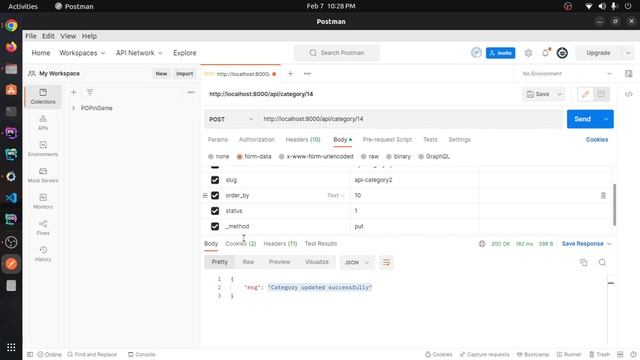Open the Upgrade dropdown arrow
This screenshot has width=640, height=360.
click(628, 53)
